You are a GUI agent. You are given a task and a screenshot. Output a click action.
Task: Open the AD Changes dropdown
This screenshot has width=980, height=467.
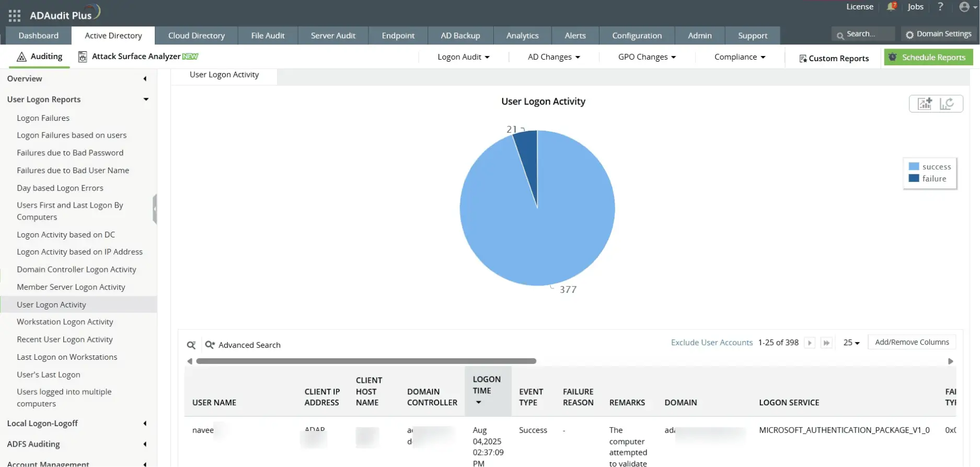[554, 57]
